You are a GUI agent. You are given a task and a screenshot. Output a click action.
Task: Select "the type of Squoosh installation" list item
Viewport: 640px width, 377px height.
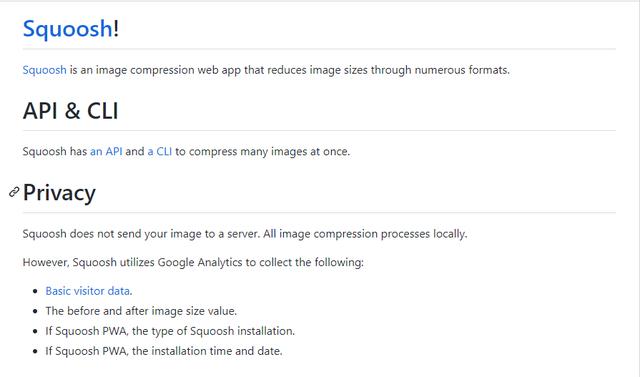(170, 331)
